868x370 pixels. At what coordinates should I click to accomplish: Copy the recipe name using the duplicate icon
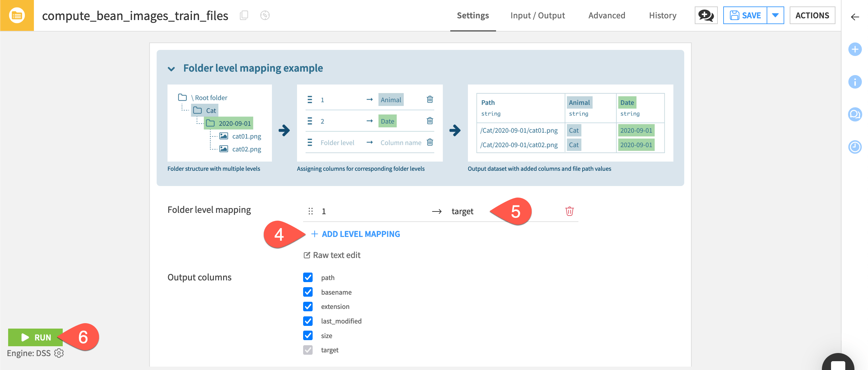point(244,15)
